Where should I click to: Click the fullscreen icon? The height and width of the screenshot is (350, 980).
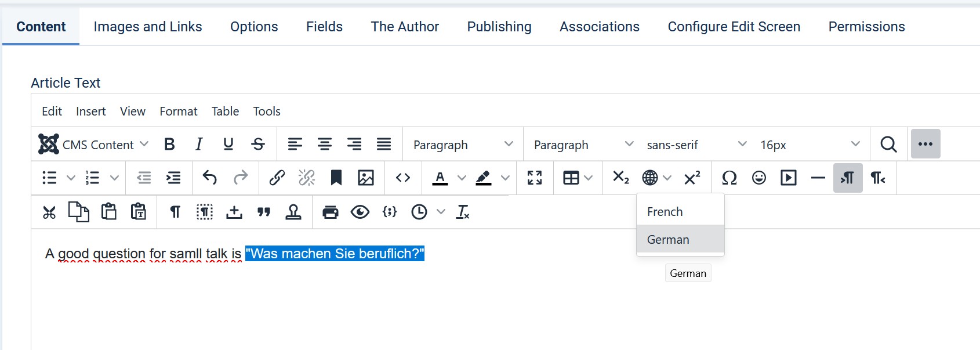pyautogui.click(x=535, y=178)
